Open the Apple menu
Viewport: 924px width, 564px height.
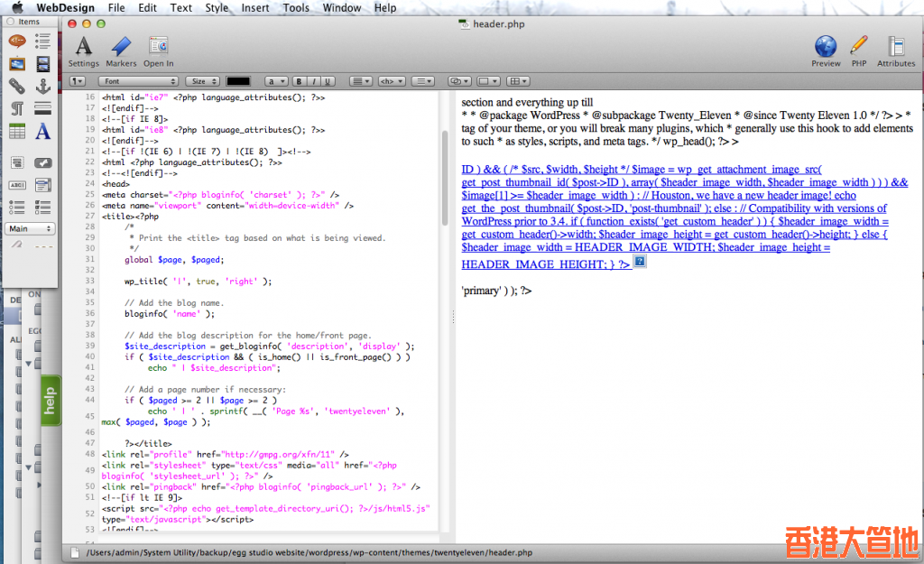coord(17,7)
